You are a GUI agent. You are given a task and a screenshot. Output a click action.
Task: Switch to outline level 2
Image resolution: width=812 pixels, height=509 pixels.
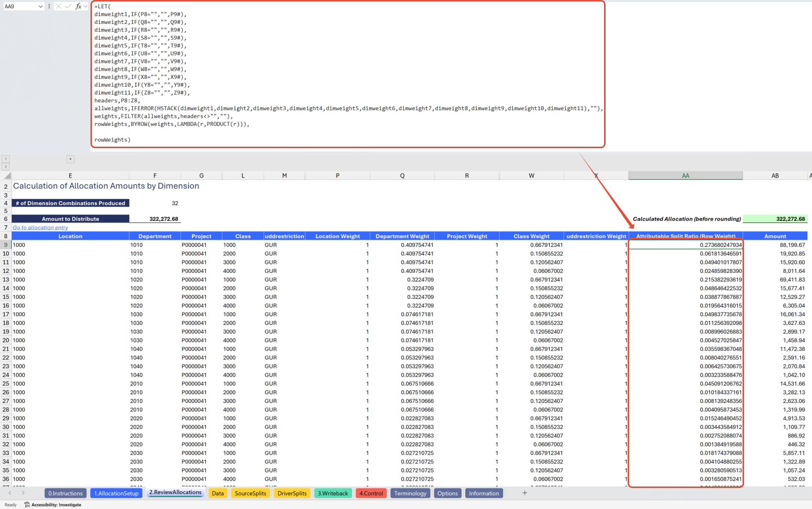6,166
